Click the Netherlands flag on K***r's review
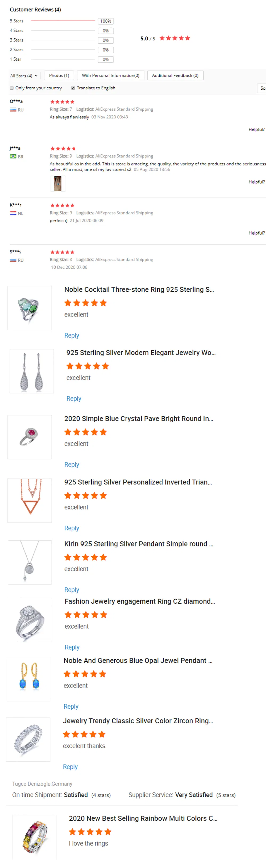 coord(13,213)
